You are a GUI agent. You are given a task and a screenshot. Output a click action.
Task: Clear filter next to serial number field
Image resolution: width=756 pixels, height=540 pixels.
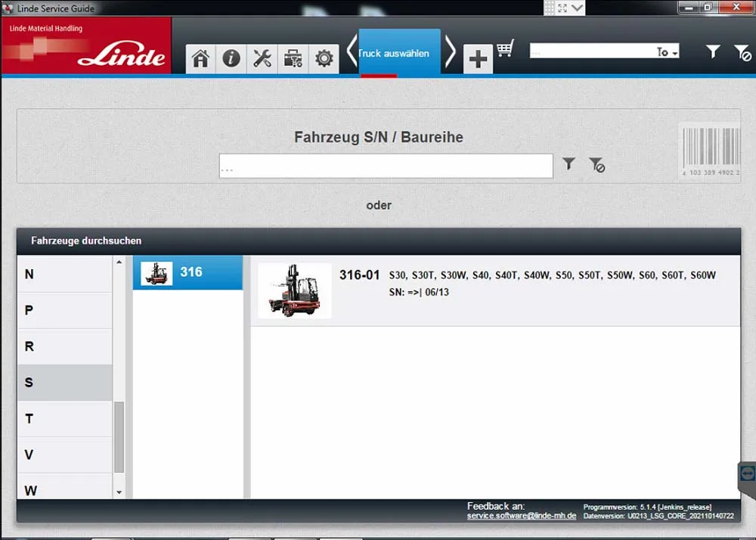(596, 165)
